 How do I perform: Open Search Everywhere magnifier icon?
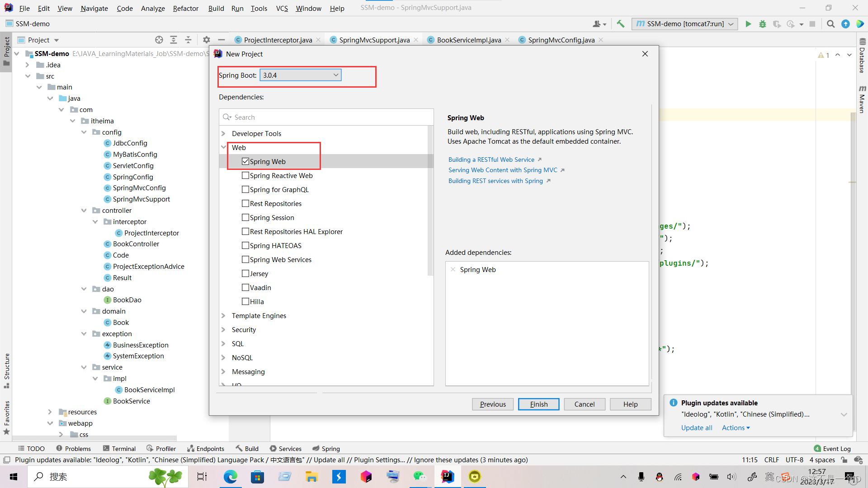[830, 24]
